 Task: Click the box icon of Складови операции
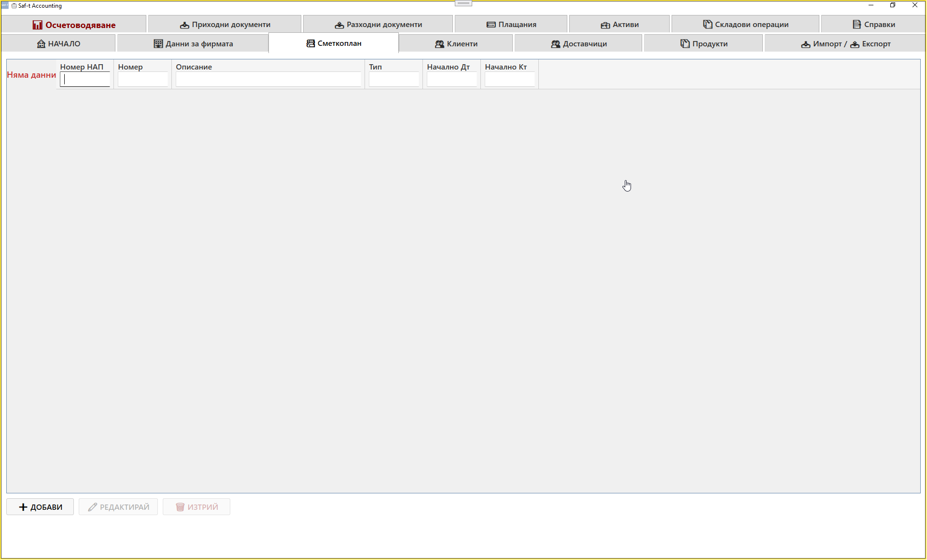click(708, 24)
